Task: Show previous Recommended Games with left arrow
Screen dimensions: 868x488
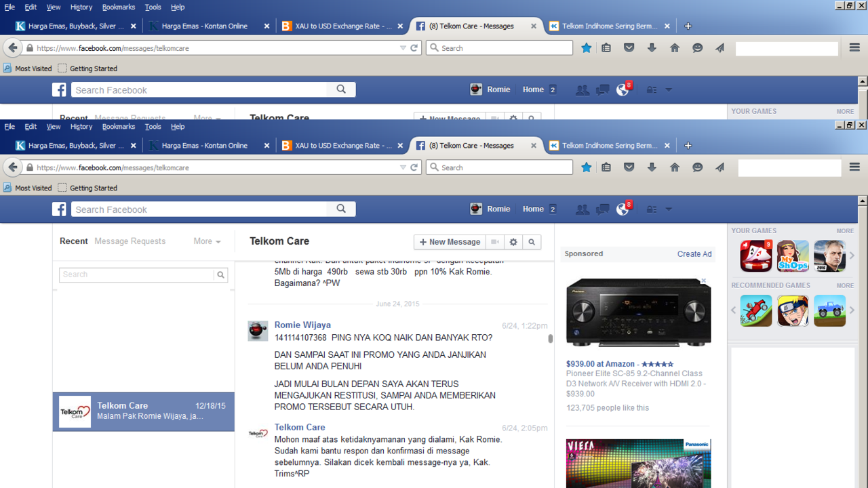Action: tap(734, 310)
